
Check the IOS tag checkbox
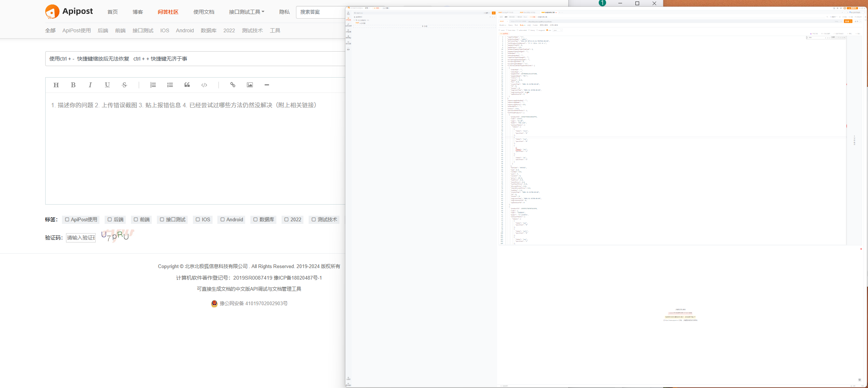click(x=198, y=219)
